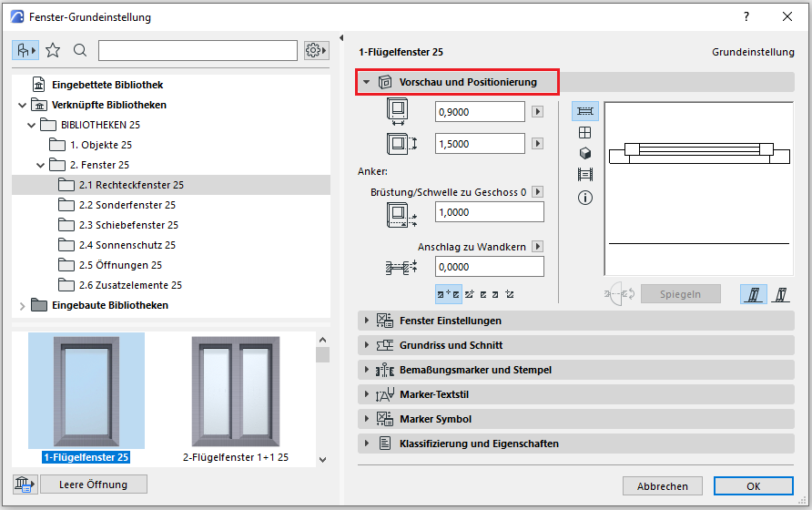
Task: Select Eingebettete Bibliothek in the tree
Action: pos(107,85)
